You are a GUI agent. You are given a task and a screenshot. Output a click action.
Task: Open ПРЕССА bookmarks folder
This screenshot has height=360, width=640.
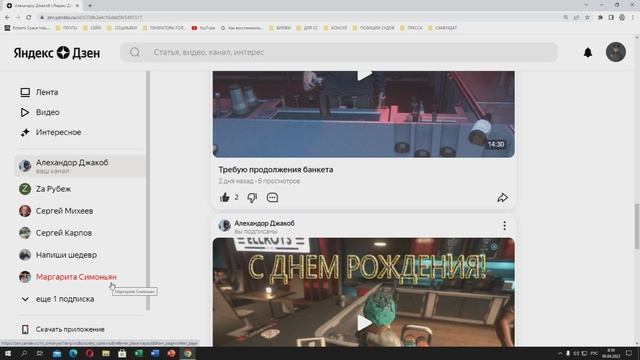pos(411,28)
